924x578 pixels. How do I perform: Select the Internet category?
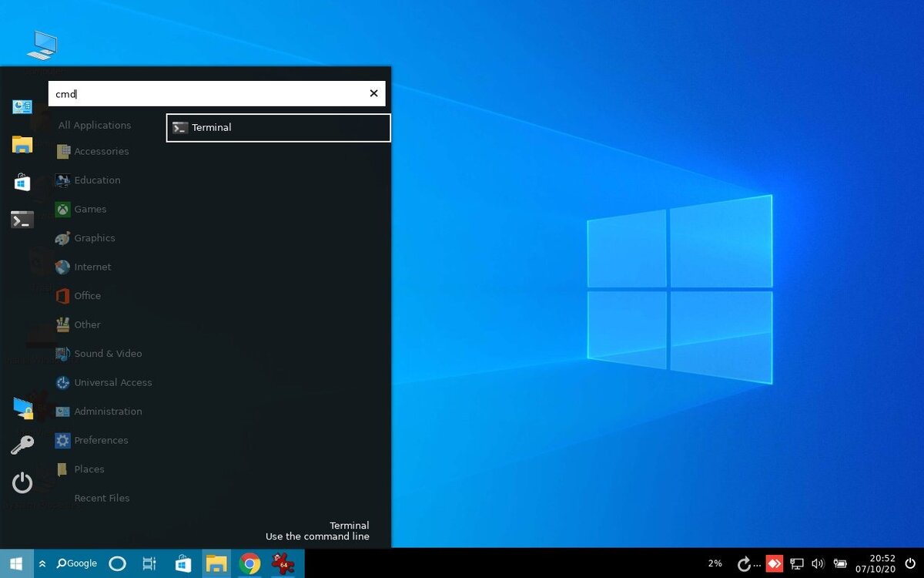tap(92, 267)
